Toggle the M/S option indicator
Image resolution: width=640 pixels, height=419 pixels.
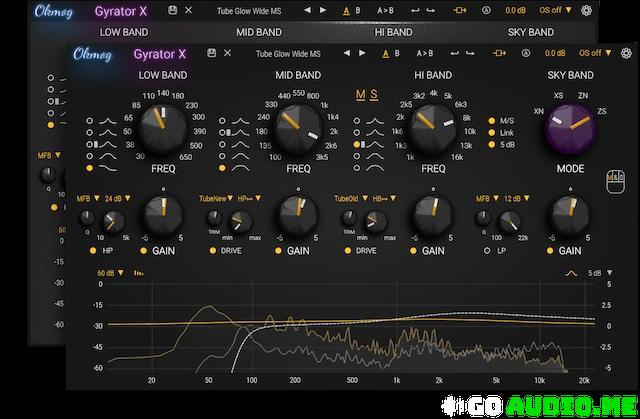[x=491, y=121]
